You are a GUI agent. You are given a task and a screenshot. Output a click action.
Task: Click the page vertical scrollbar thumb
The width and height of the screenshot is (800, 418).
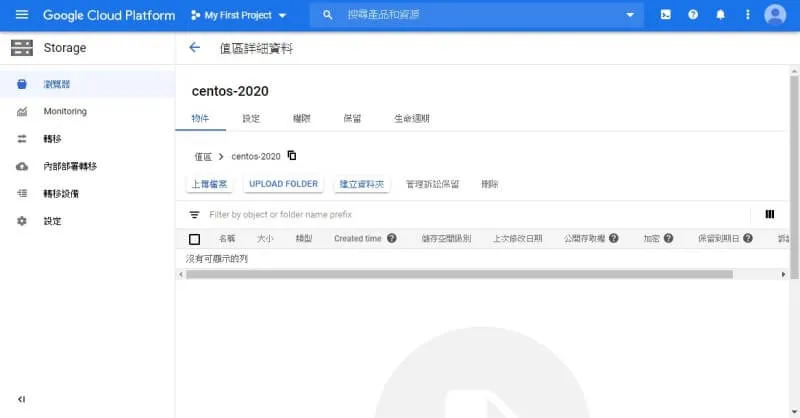click(x=794, y=177)
